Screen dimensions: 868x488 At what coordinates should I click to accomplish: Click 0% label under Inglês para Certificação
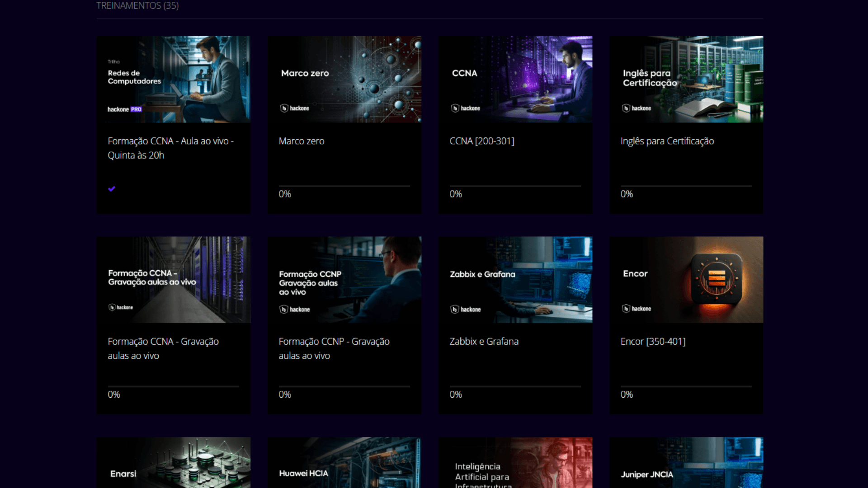click(627, 194)
